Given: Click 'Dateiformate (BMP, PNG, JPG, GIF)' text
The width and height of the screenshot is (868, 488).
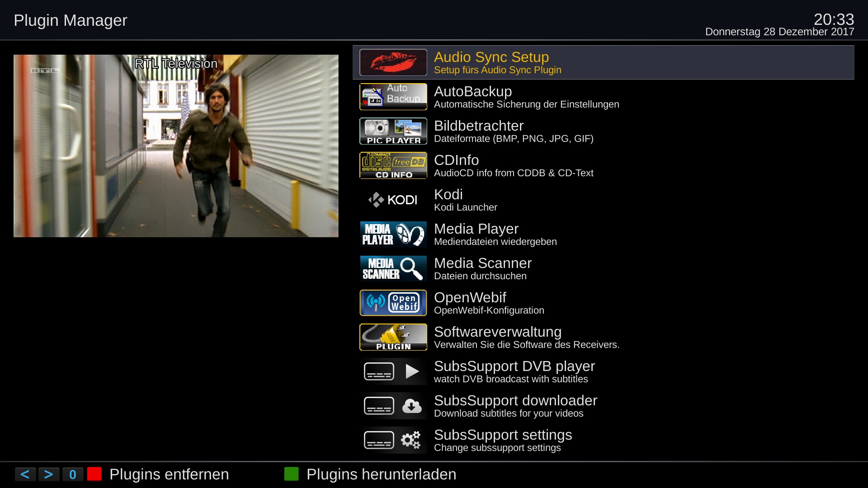Looking at the screenshot, I should pos(514,139).
